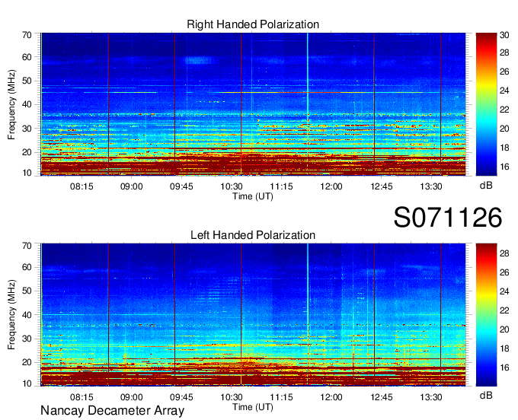Click the 45 MHz horizontal emission line in the upper plot
The image size is (518, 420).
[x=253, y=92]
